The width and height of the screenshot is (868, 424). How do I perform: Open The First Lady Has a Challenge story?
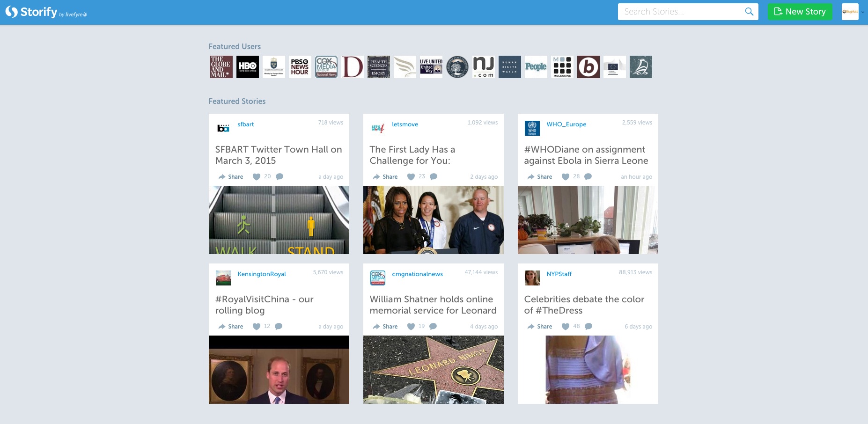pyautogui.click(x=412, y=155)
